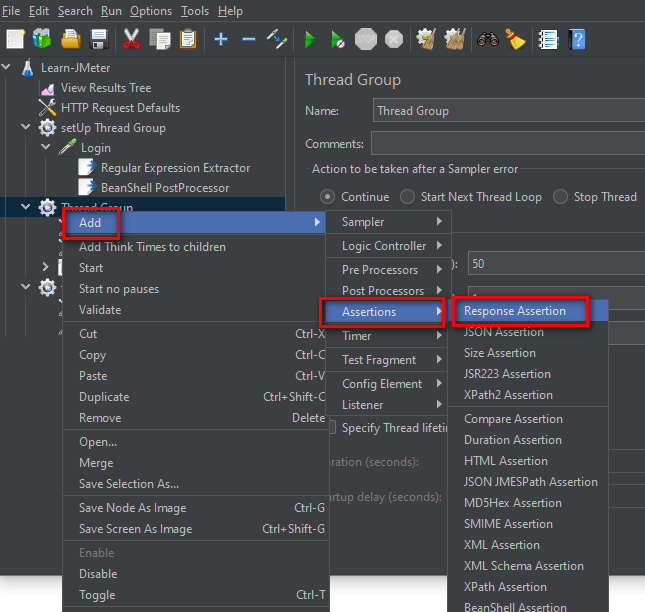
Task: Select Add Think Times to children
Action: click(x=196, y=247)
